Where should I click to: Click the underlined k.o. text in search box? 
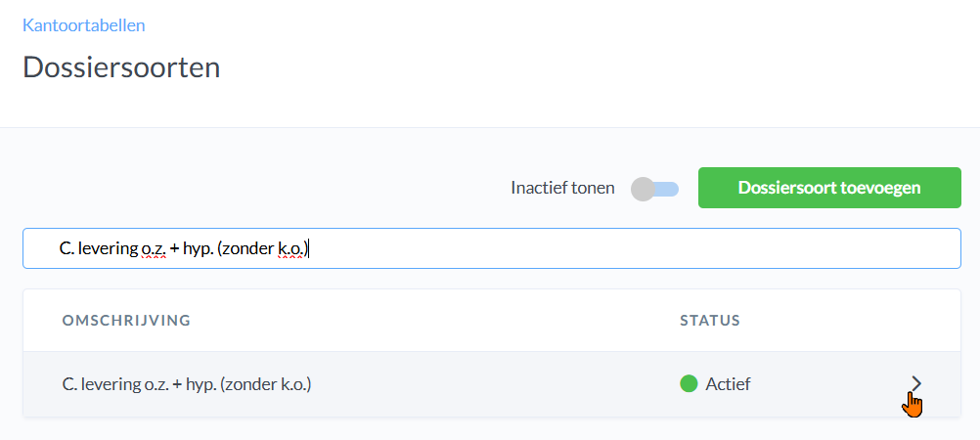(290, 249)
